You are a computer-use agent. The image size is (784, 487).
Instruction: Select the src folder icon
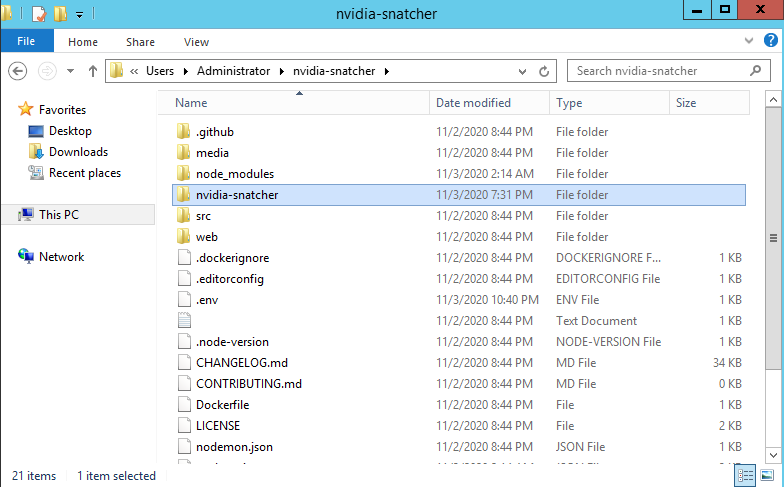[184, 216]
